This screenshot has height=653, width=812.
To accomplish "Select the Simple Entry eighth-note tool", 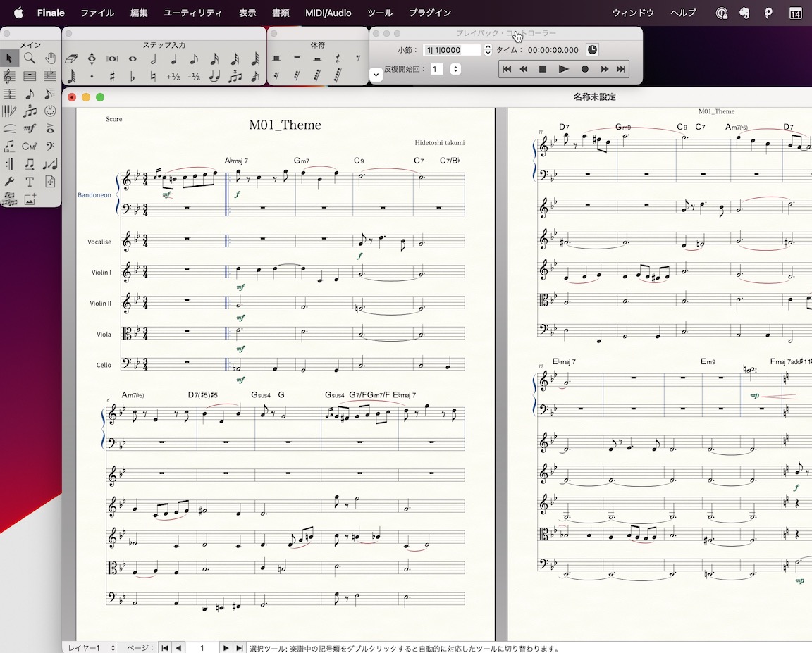I will coord(30,94).
